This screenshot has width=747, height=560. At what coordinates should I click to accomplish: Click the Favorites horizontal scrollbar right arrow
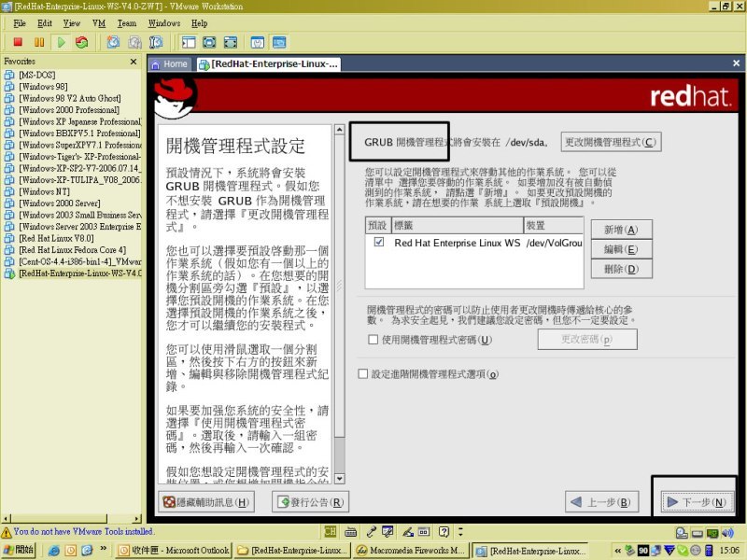coord(137,519)
